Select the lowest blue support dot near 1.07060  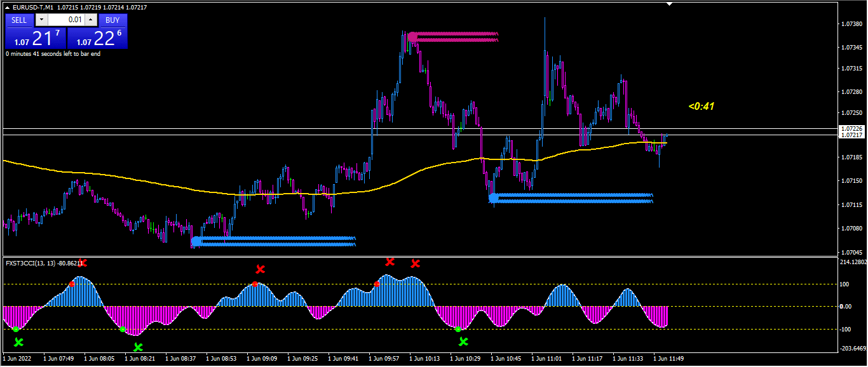pyautogui.click(x=196, y=241)
